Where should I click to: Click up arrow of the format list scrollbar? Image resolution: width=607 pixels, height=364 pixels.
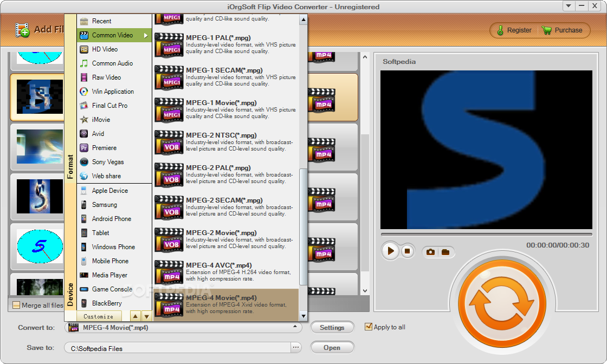(303, 19)
